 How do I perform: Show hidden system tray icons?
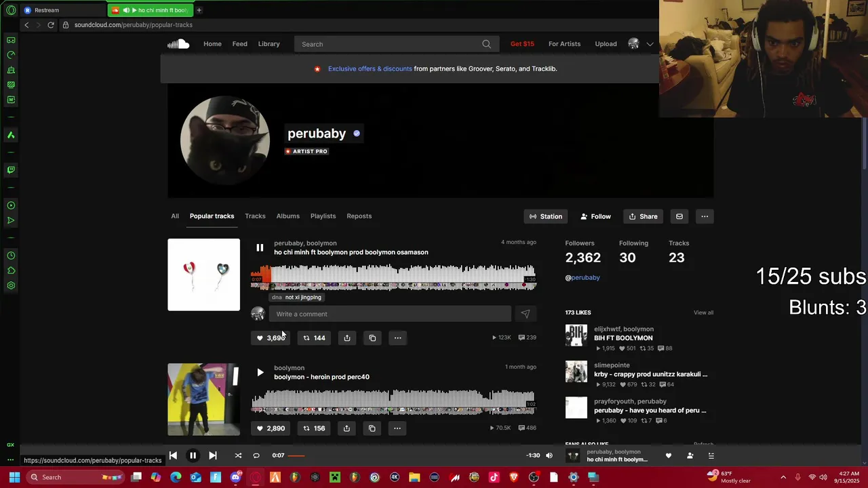[783, 477]
